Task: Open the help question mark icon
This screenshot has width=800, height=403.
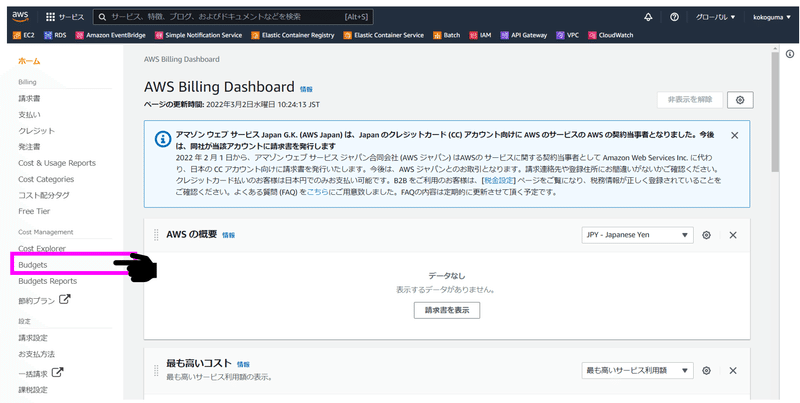Action: click(674, 17)
